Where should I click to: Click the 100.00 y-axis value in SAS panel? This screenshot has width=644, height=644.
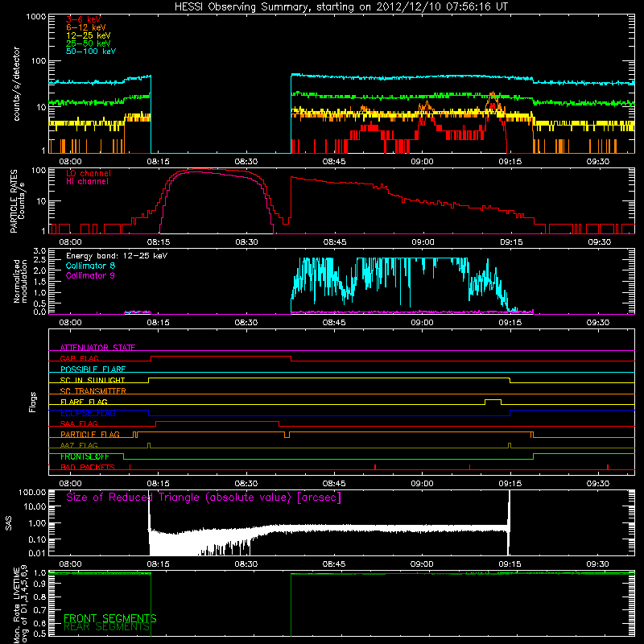[32, 492]
